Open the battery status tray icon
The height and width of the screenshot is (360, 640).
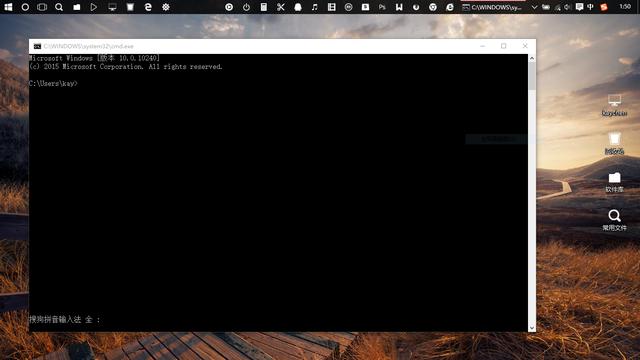[546, 7]
